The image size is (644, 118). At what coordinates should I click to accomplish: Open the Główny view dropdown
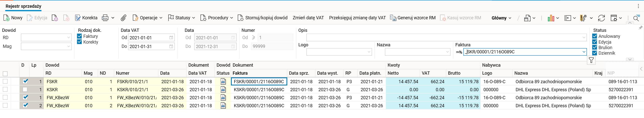point(501,18)
